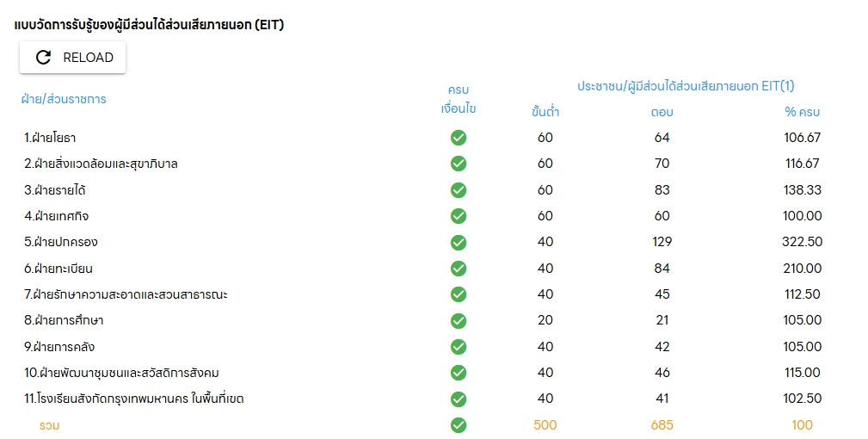Click the total 685 responses value

(x=662, y=425)
